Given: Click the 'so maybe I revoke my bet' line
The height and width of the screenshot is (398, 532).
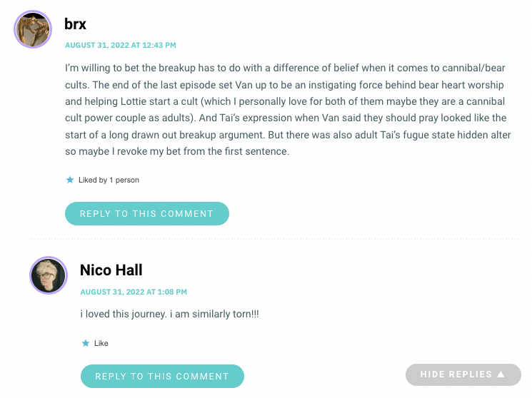Looking at the screenshot, I should click(x=177, y=151).
